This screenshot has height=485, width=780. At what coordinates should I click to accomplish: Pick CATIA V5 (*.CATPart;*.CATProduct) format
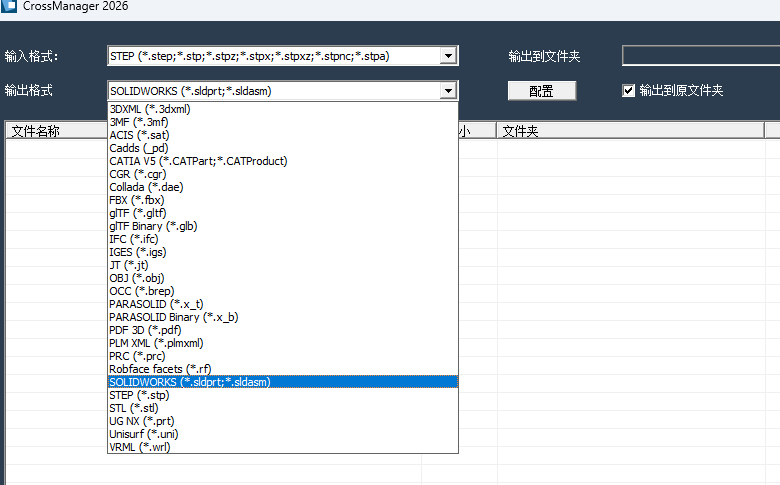283,161
